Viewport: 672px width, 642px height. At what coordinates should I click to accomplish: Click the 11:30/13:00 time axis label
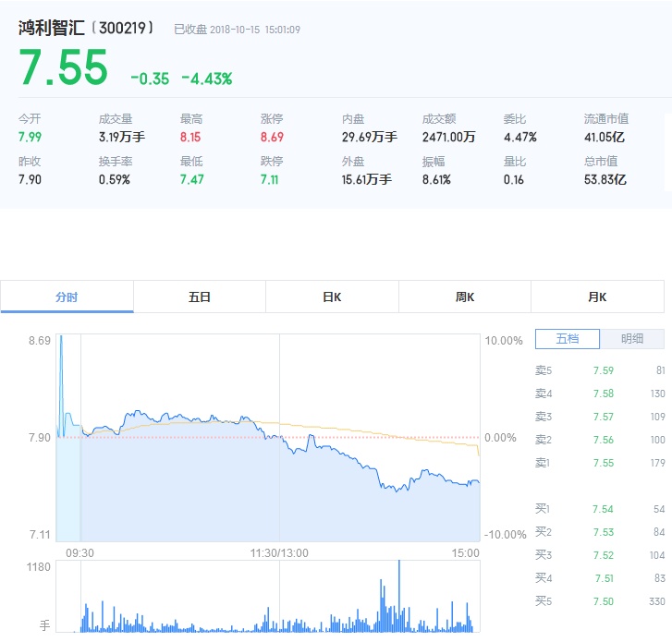click(x=279, y=553)
